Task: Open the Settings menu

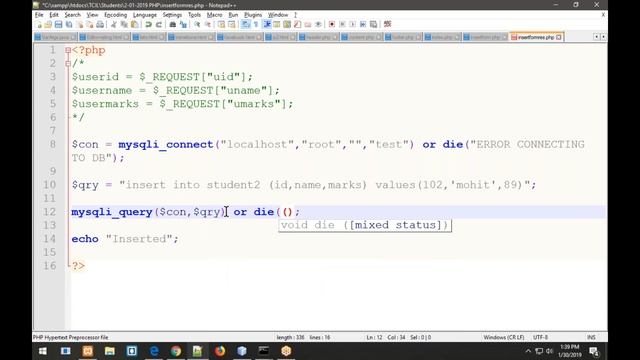Action: (172, 15)
